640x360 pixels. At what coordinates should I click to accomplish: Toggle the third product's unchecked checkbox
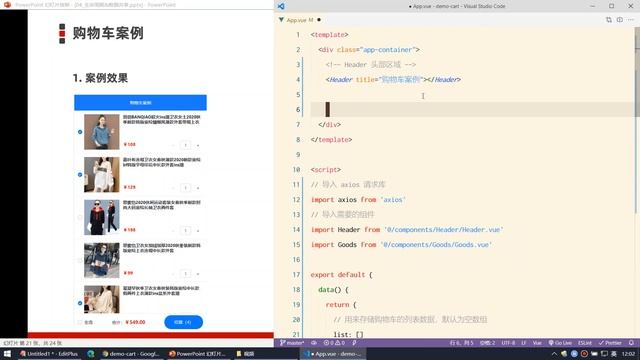[x=80, y=218]
